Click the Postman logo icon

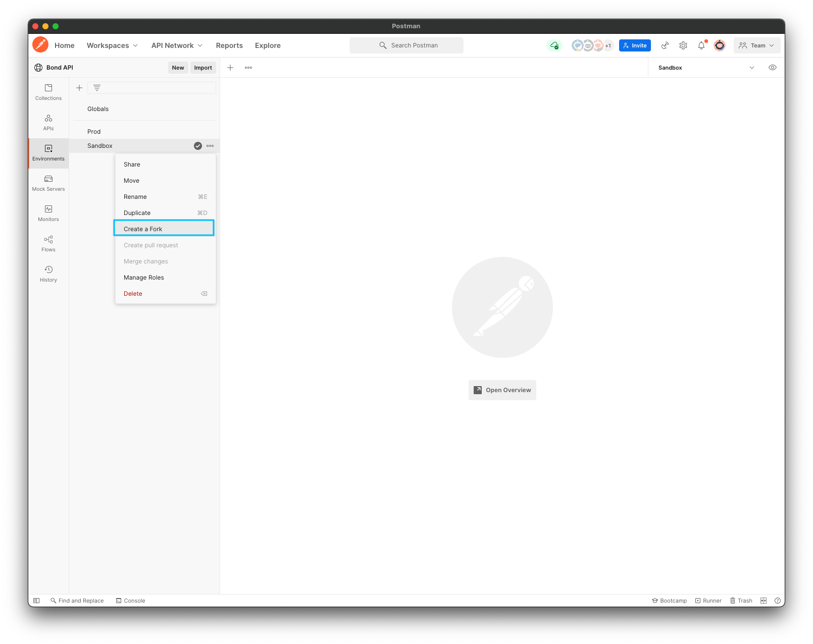(x=40, y=45)
